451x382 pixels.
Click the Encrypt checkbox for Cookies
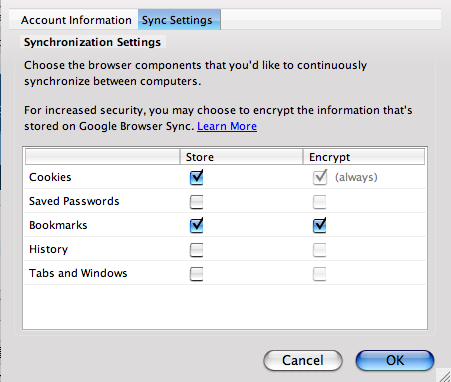[320, 177]
